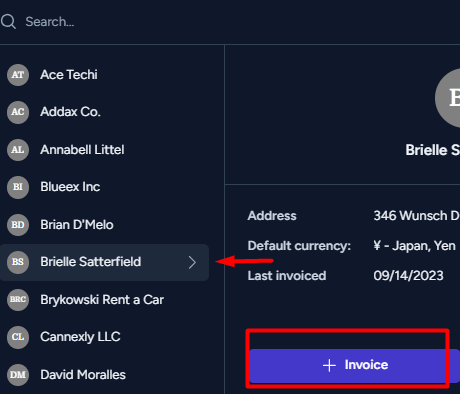Click the CL avatar for Cannexly LLC
Screen dimensions: 460x394
18,337
